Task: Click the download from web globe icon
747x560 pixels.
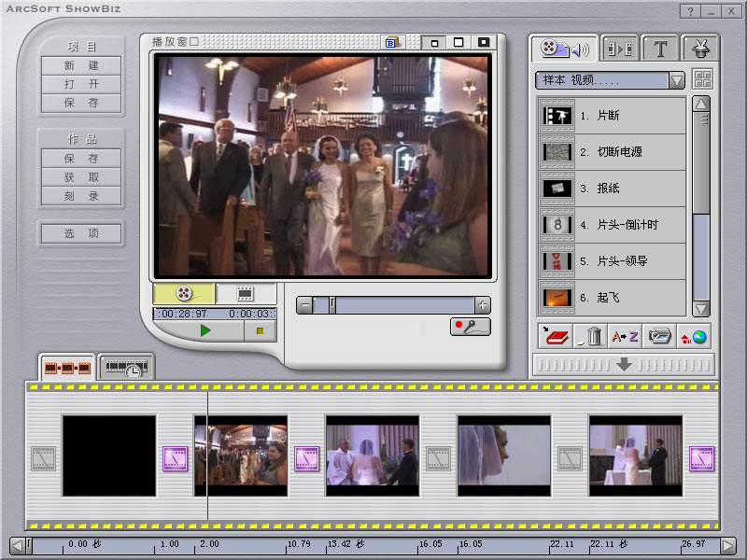Action: click(694, 336)
